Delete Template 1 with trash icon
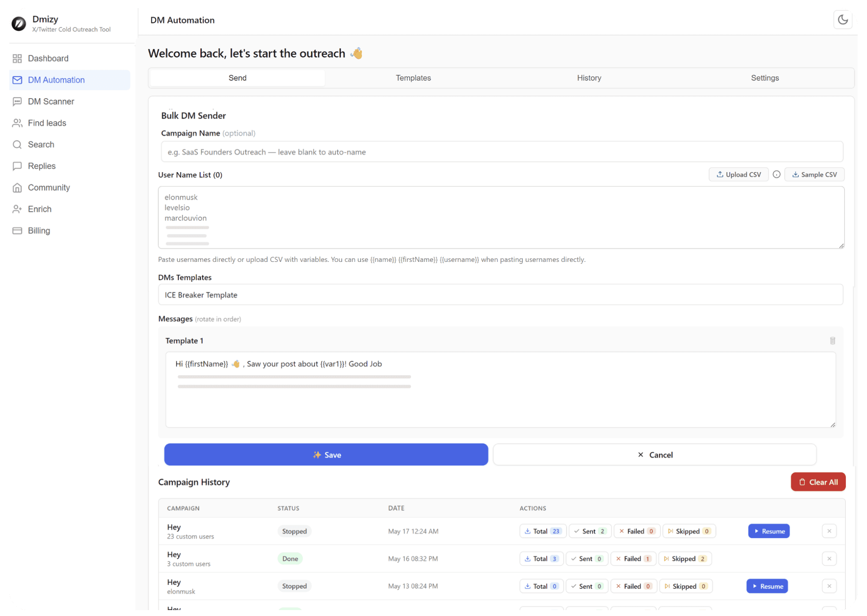Image resolution: width=867 pixels, height=616 pixels. 832,341
